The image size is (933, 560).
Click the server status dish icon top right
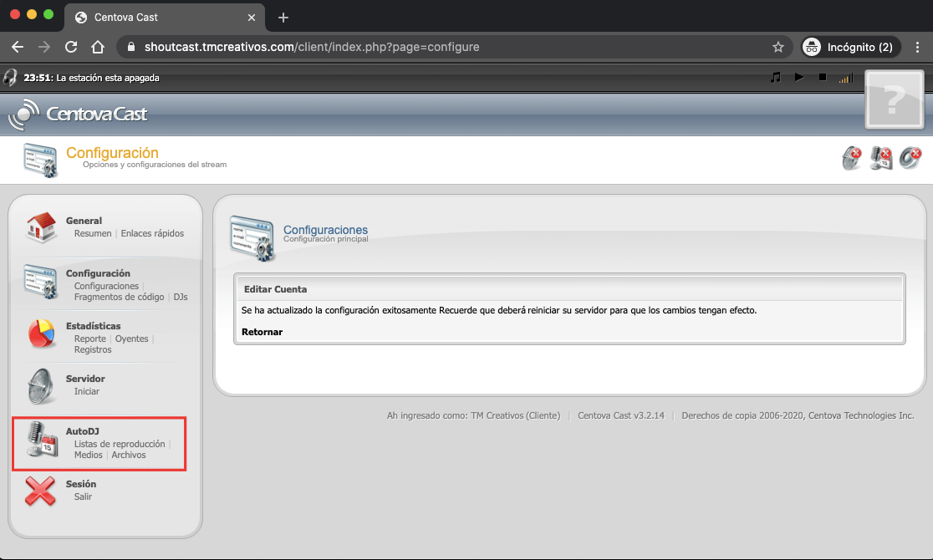coord(852,158)
